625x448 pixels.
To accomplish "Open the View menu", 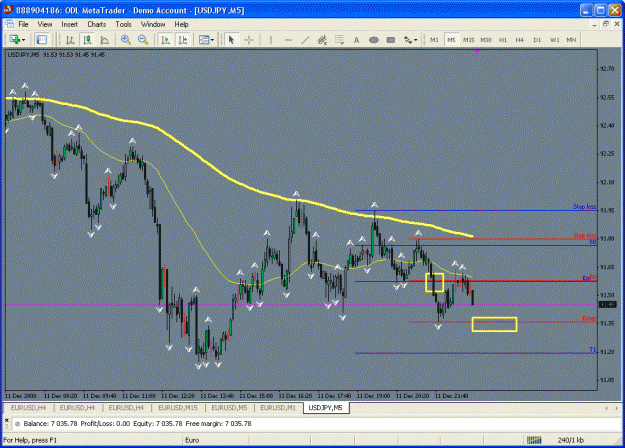I will tap(45, 24).
